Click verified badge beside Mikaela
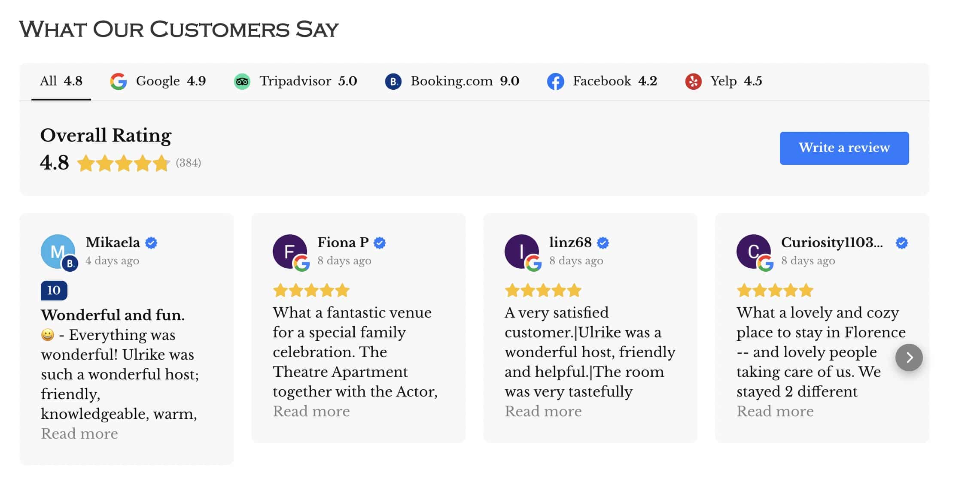The image size is (980, 485). pos(151,243)
